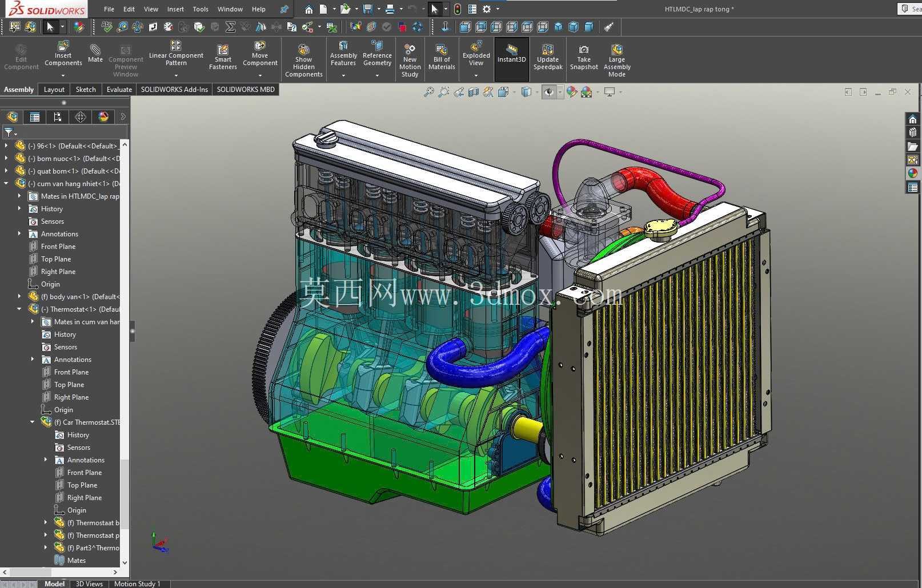Open Appearances task pane icon

click(x=912, y=174)
